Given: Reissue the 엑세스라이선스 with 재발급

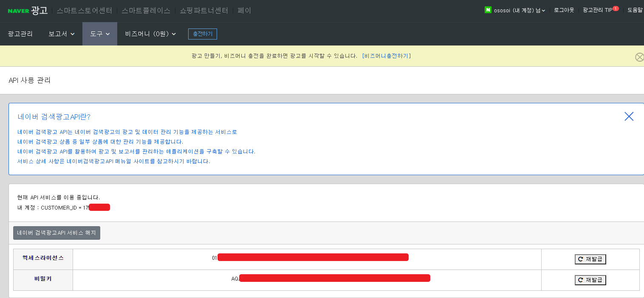Looking at the screenshot, I should pyautogui.click(x=590, y=259).
